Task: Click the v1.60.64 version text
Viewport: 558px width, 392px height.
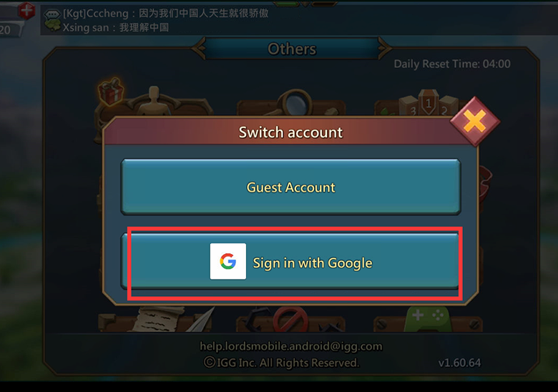Action: click(459, 363)
